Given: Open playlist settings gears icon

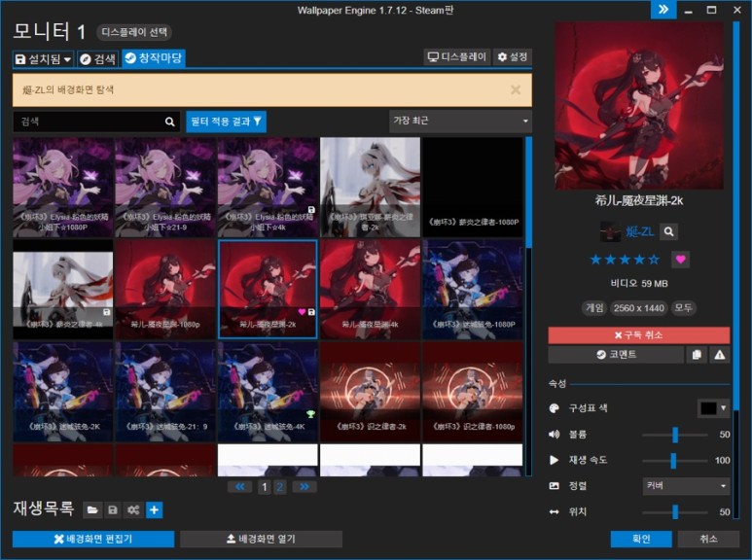Looking at the screenshot, I should pyautogui.click(x=133, y=509).
